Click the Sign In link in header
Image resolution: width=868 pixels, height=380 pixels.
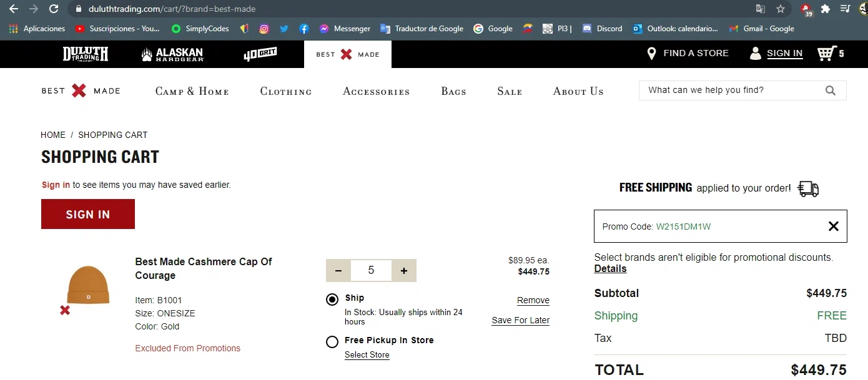point(784,54)
